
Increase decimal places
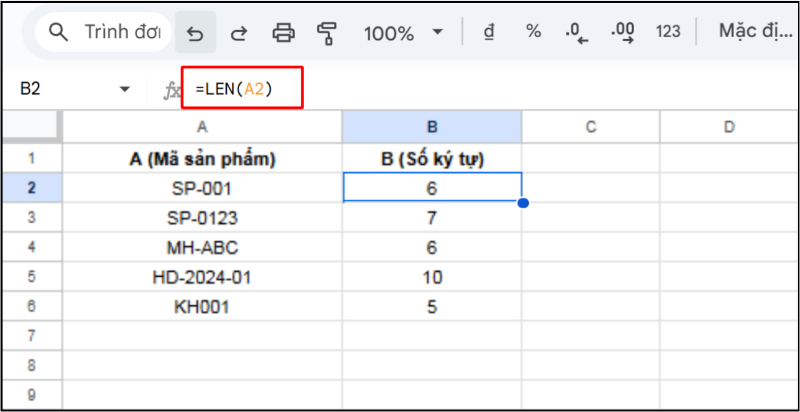[x=622, y=33]
